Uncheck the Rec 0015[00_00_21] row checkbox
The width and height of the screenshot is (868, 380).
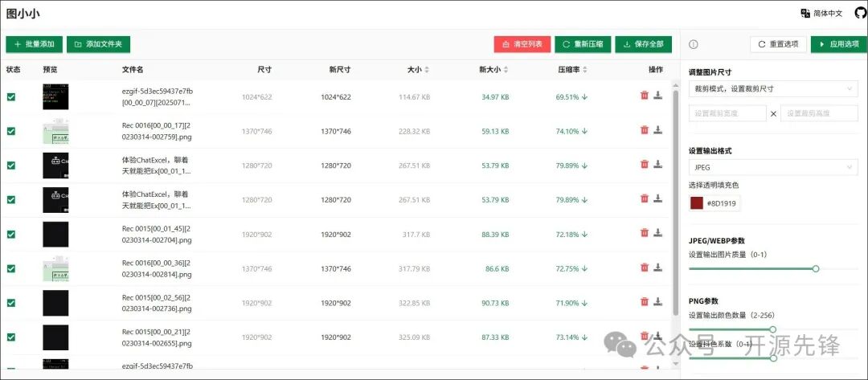pos(11,337)
